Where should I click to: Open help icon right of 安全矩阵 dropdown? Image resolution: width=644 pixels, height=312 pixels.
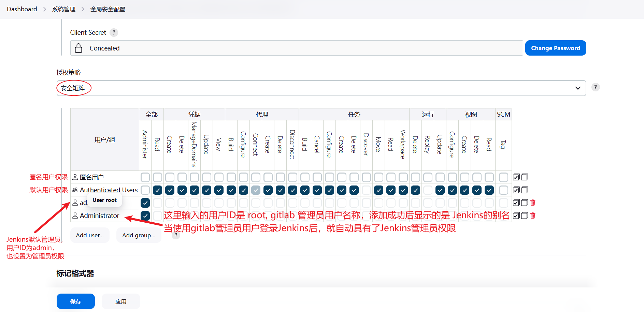pyautogui.click(x=596, y=87)
